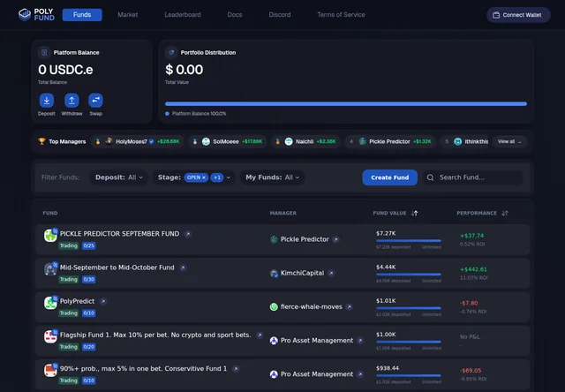
Task: Click fierce-whale-moves avatar icon
Action: point(274,307)
